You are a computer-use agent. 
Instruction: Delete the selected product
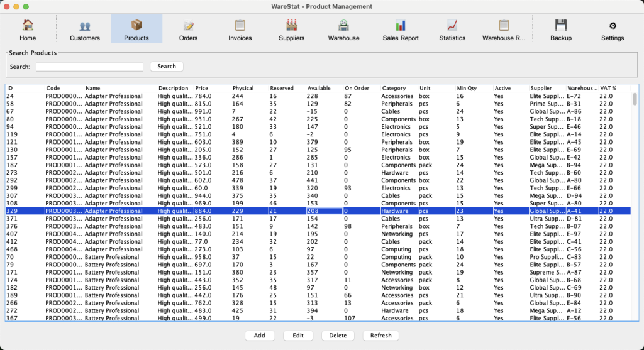[338, 336]
